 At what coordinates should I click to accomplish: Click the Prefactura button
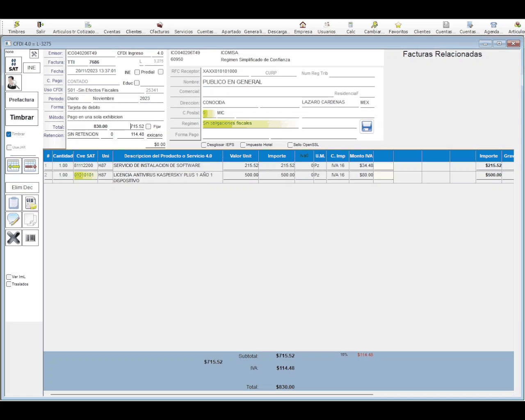pyautogui.click(x=22, y=100)
